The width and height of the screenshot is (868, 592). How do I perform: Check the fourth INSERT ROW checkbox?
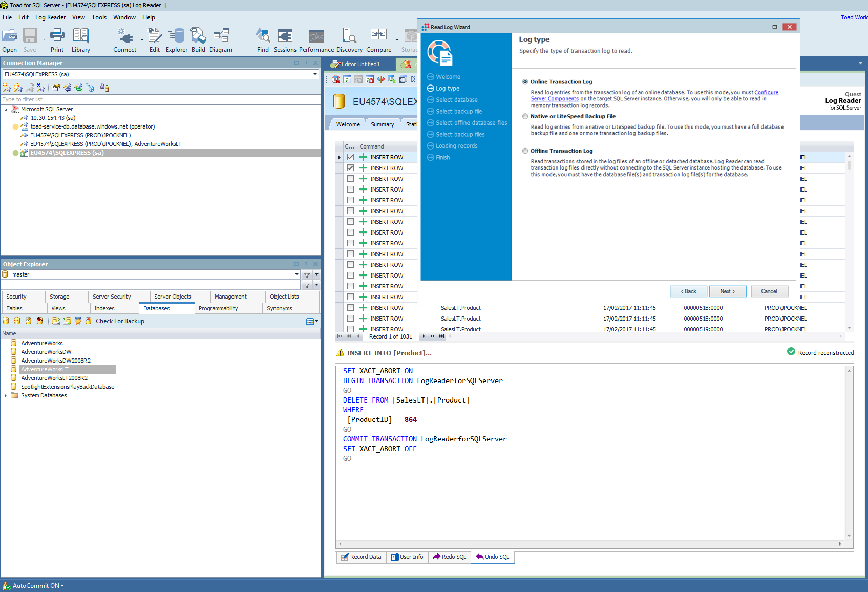tap(350, 189)
